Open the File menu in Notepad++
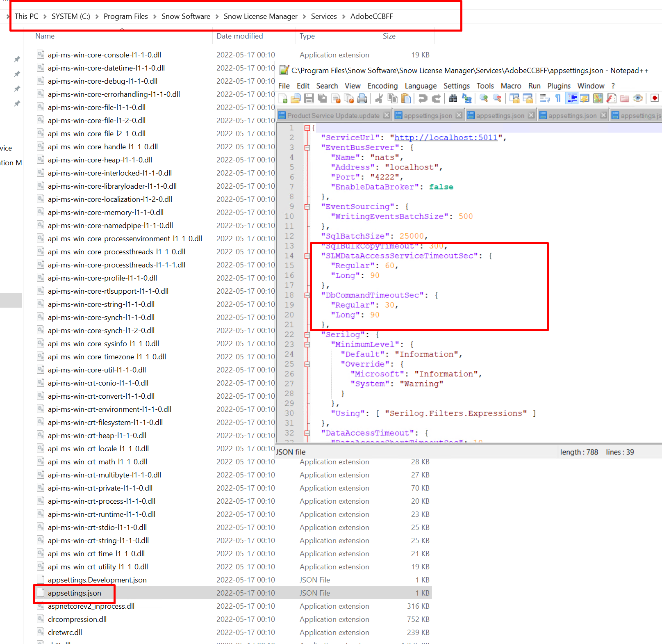The width and height of the screenshot is (662, 644). click(284, 86)
